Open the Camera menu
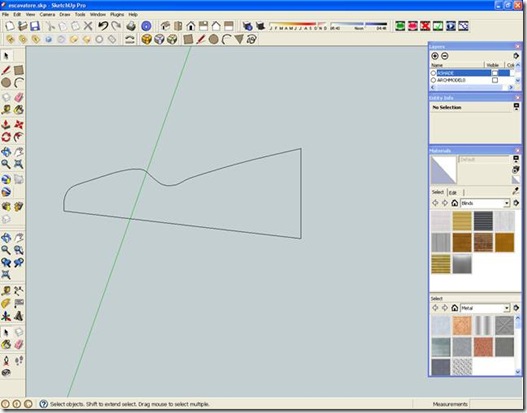 click(47, 14)
